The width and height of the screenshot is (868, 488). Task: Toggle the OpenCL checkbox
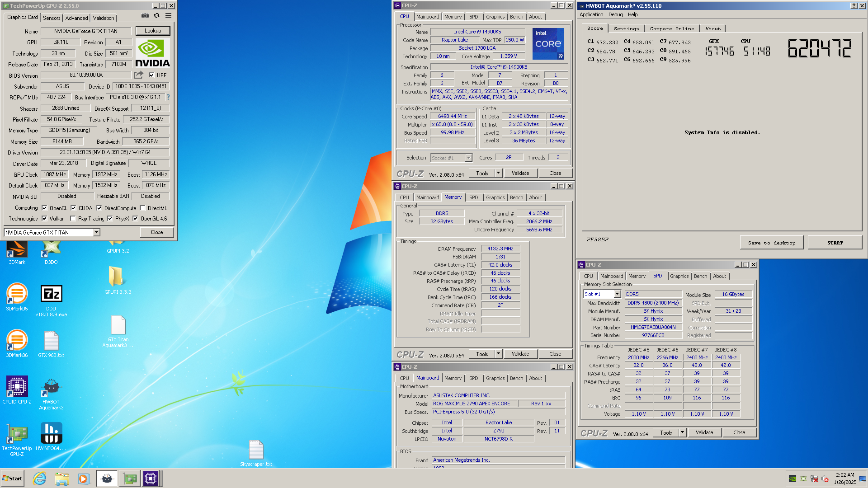[x=44, y=208]
